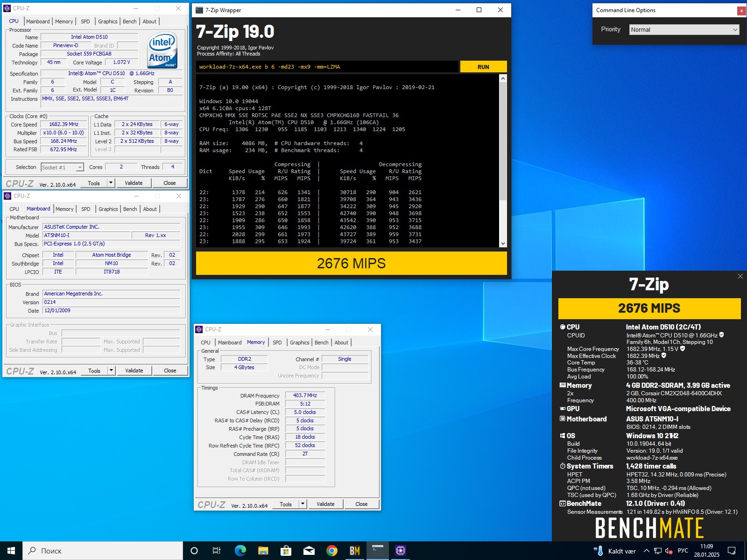Open SPD tab in top CPU-Z window
The height and width of the screenshot is (560, 747).
[x=85, y=21]
